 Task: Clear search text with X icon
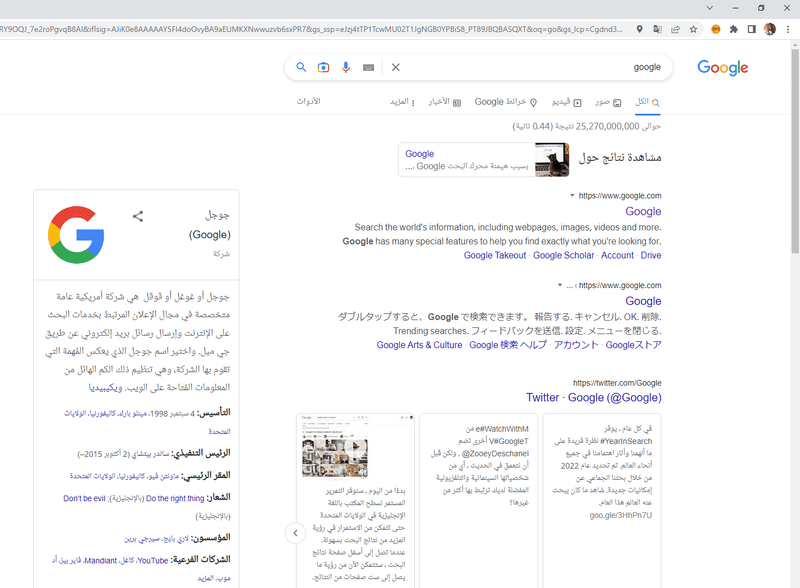[x=395, y=67]
